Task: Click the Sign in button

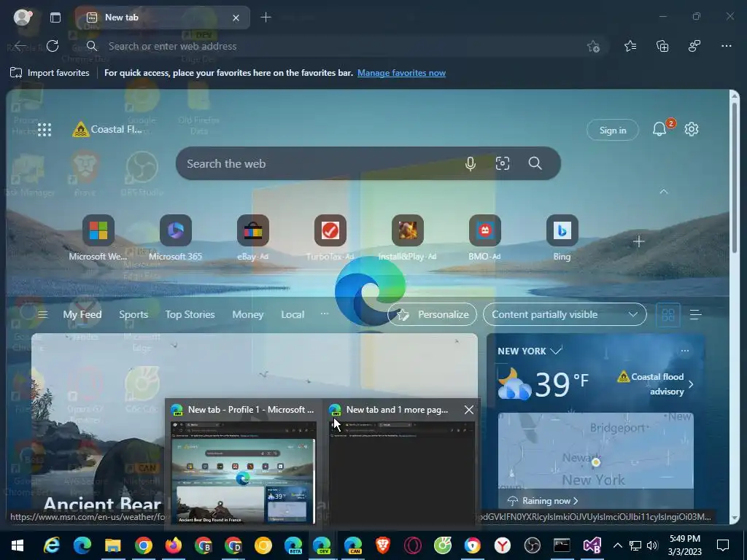Action: (x=613, y=130)
